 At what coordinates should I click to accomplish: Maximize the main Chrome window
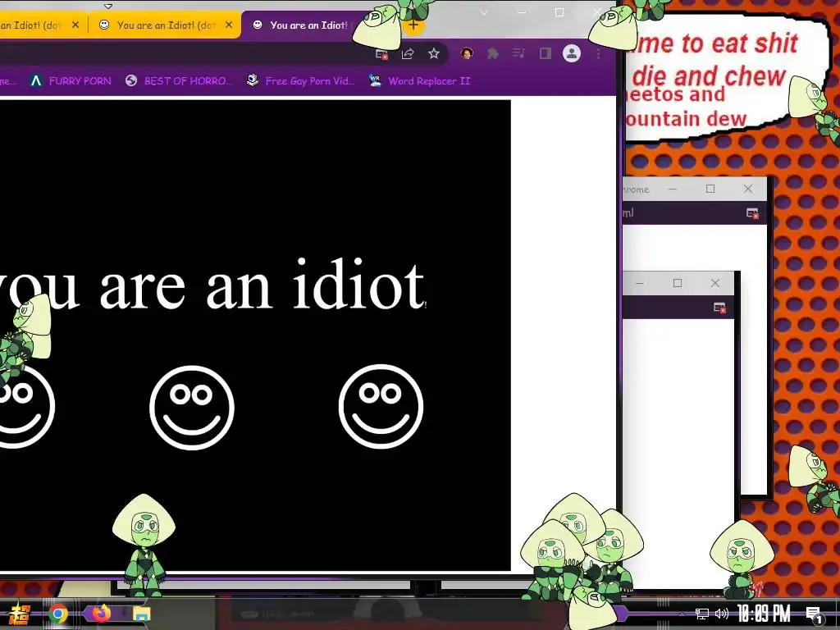pyautogui.click(x=559, y=12)
